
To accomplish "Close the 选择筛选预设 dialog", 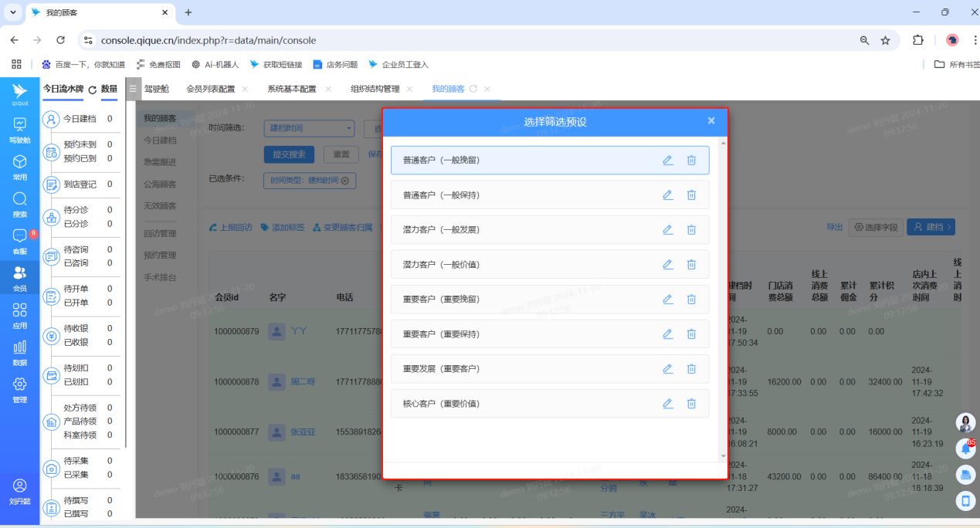I will pyautogui.click(x=711, y=121).
